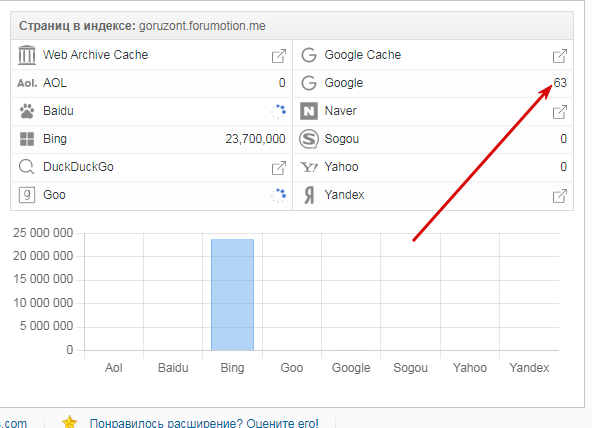Click the star rating icon at bottom

coord(69,422)
